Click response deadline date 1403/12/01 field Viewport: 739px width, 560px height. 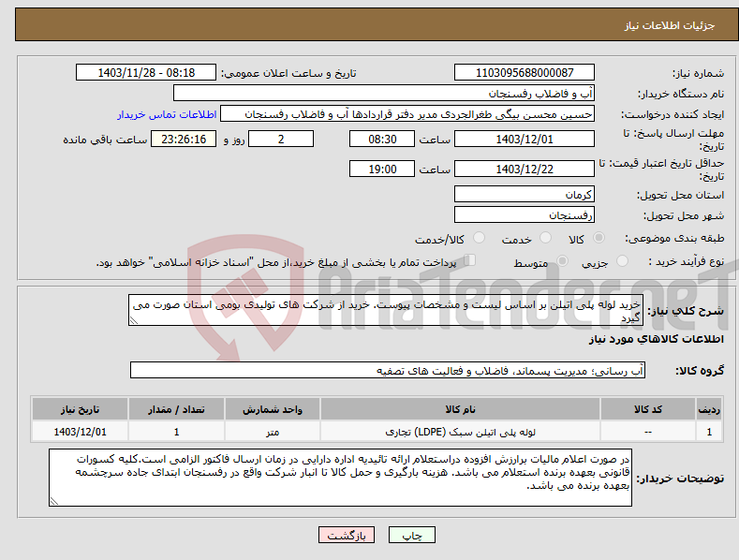(525, 139)
